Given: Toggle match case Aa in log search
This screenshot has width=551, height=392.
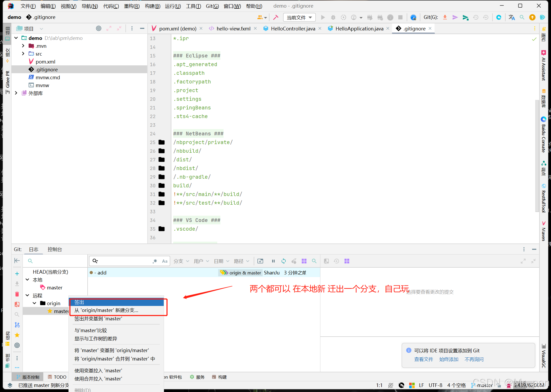Looking at the screenshot, I should tap(165, 261).
